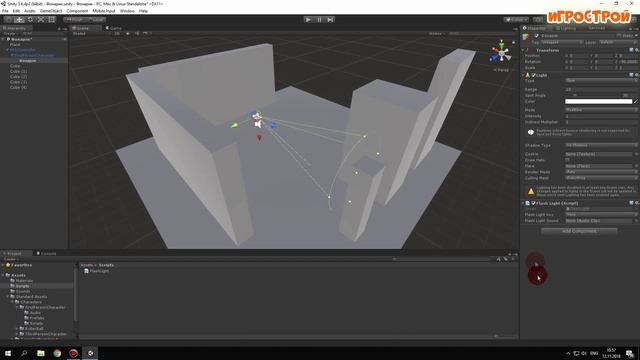Toggle Pivot/Center handle mode
Image resolution: width=640 pixels, height=360 pixels.
pos(74,19)
